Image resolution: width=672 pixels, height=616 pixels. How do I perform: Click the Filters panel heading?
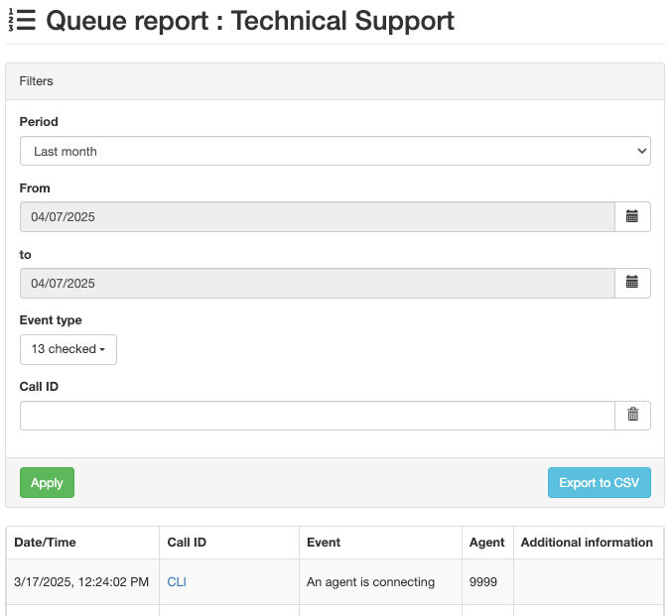pos(37,81)
